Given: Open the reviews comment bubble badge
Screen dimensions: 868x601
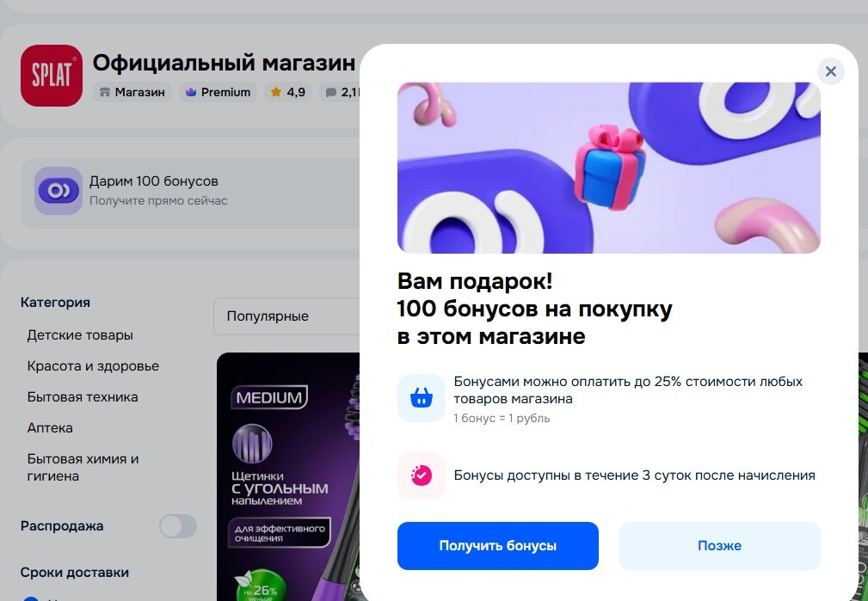Looking at the screenshot, I should pyautogui.click(x=342, y=92).
